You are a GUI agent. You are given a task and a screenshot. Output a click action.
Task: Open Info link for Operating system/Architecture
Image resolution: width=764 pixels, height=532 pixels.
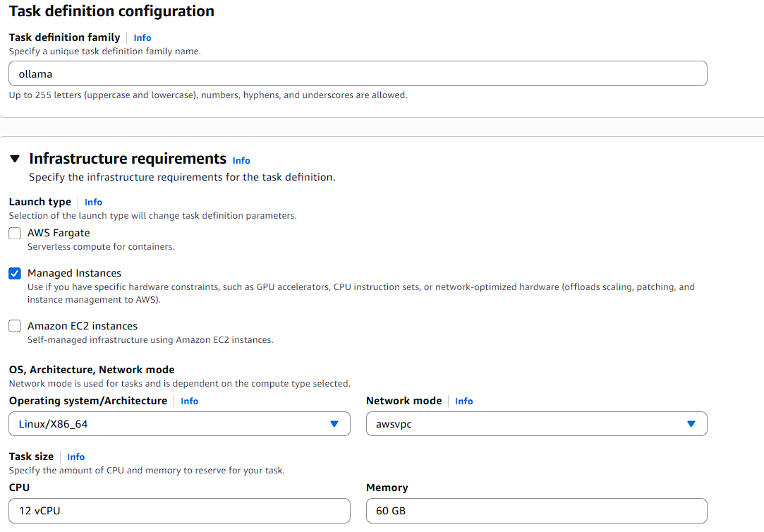pos(190,401)
